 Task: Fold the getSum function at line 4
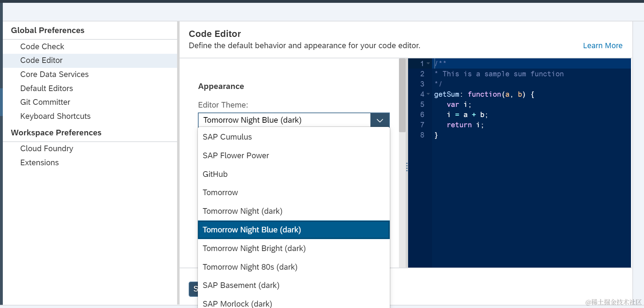[428, 94]
